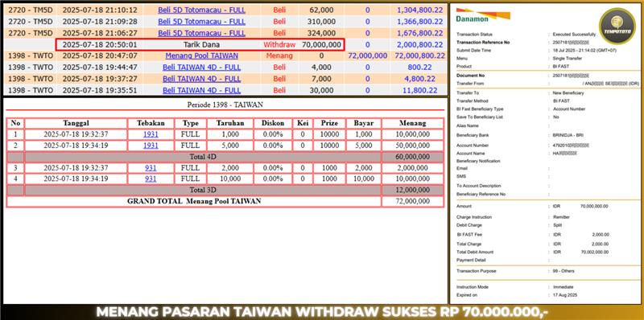
Task: Click the Prize column header
Action: point(329,123)
